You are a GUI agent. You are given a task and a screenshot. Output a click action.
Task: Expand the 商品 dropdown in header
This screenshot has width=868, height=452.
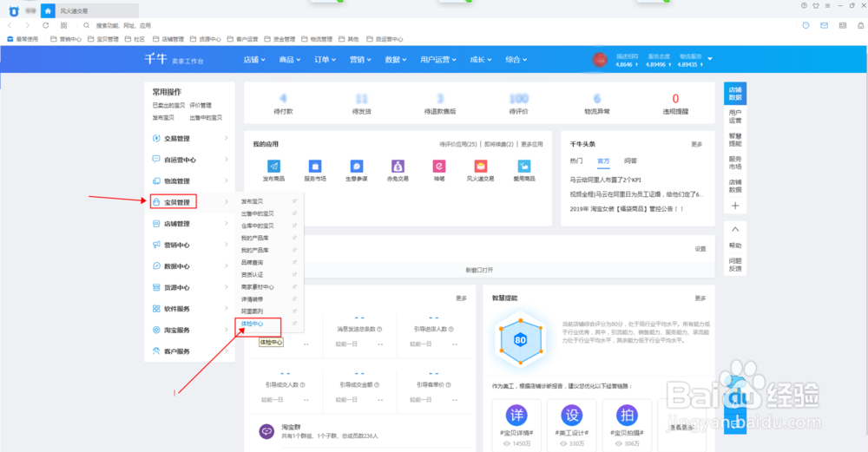click(x=290, y=59)
